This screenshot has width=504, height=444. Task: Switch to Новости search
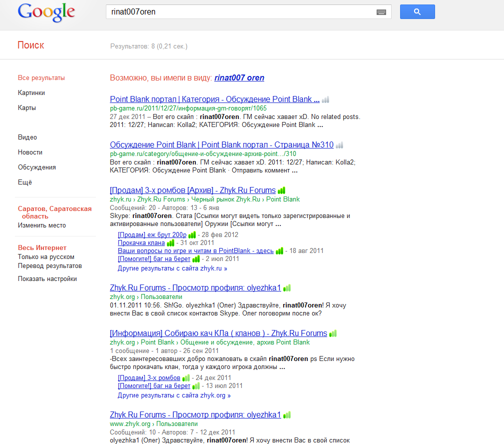pyautogui.click(x=30, y=152)
